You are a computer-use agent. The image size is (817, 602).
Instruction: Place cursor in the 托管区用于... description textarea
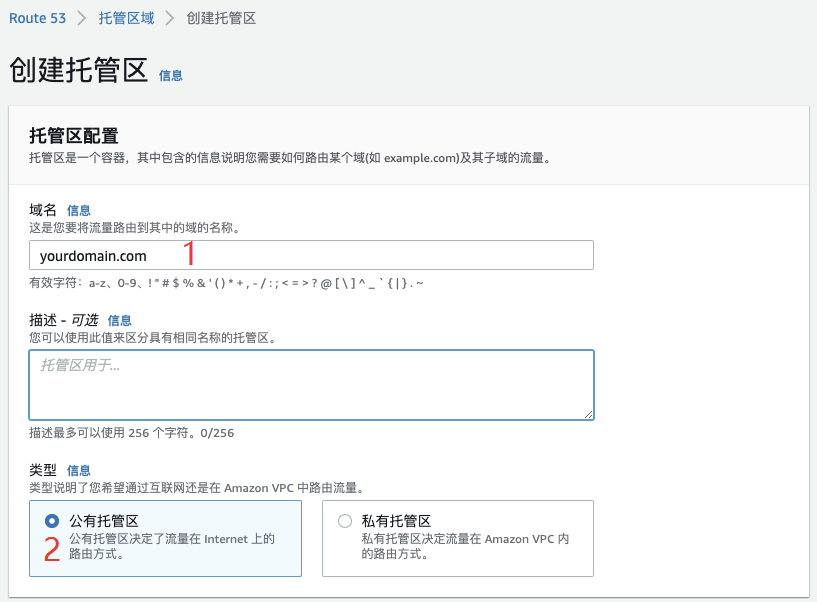tap(310, 385)
